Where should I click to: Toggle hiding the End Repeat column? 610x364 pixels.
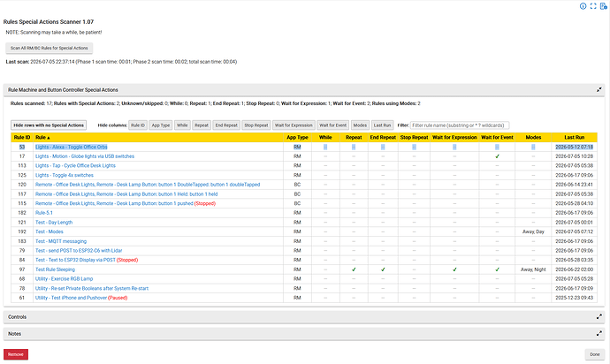pos(226,125)
